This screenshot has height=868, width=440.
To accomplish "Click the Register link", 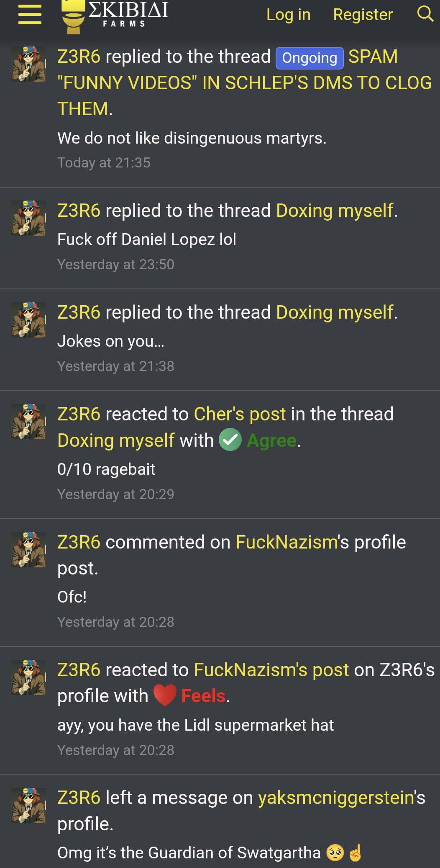I will pos(363,15).
